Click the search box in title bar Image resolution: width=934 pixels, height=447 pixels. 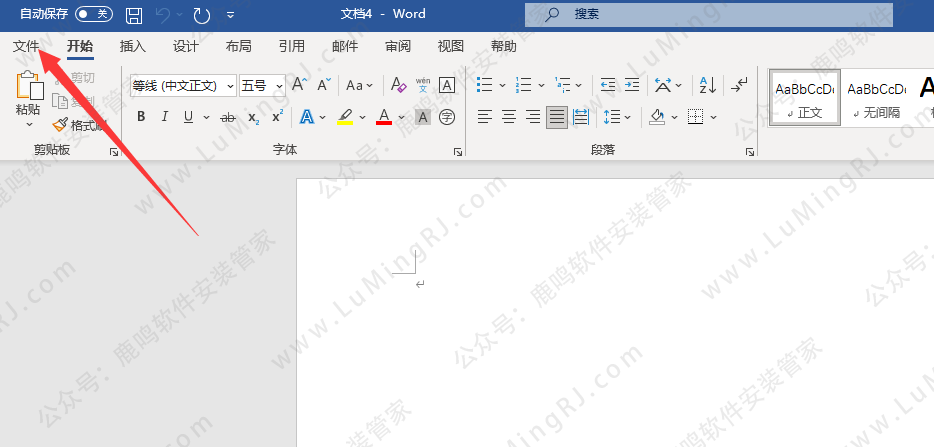(x=709, y=14)
